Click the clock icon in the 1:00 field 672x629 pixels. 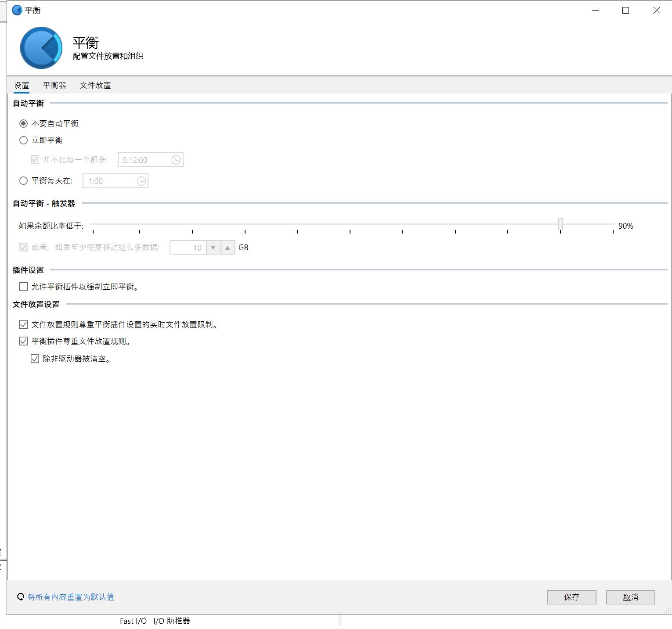(141, 181)
